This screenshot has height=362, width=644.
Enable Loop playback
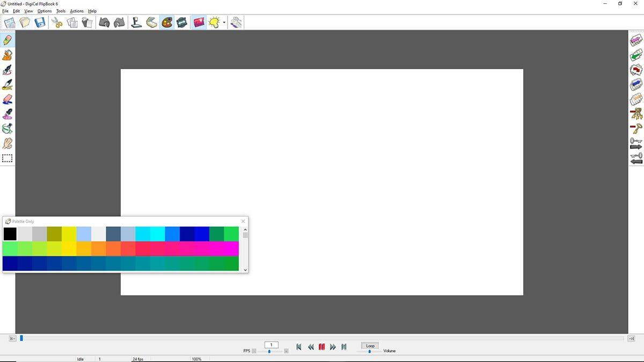[370, 346]
